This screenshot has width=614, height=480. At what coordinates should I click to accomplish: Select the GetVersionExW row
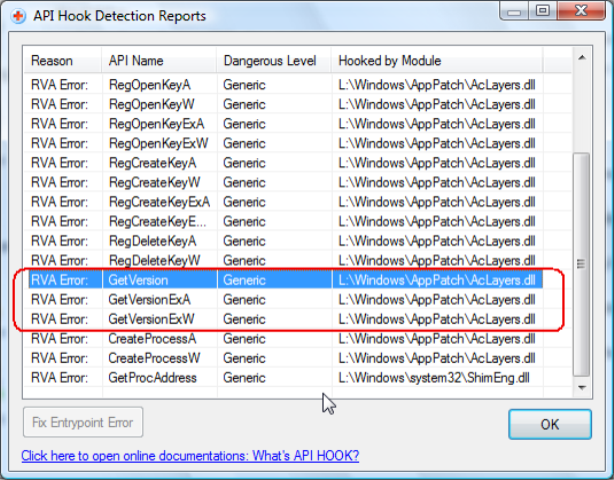pos(284,319)
